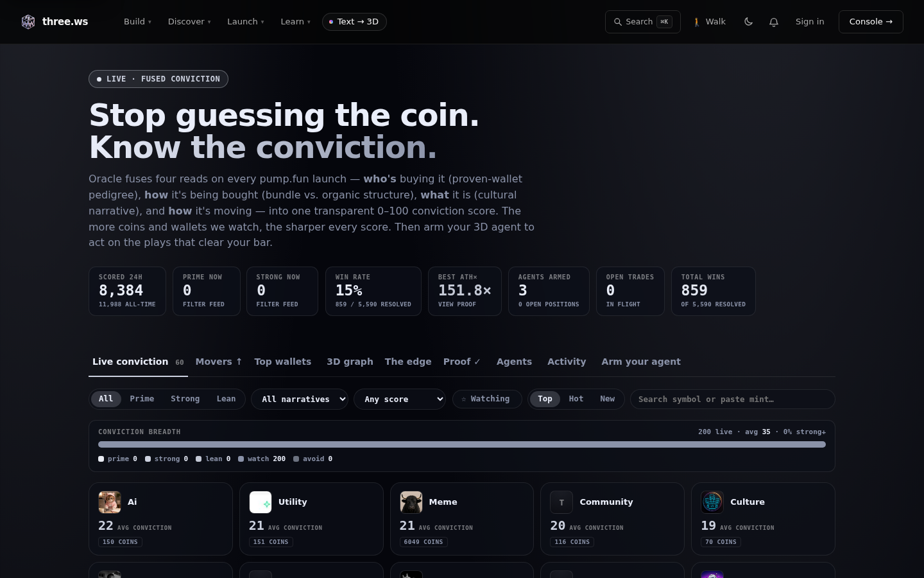Click the three.ws logo icon
Viewport: 924px width, 578px height.
[28, 22]
